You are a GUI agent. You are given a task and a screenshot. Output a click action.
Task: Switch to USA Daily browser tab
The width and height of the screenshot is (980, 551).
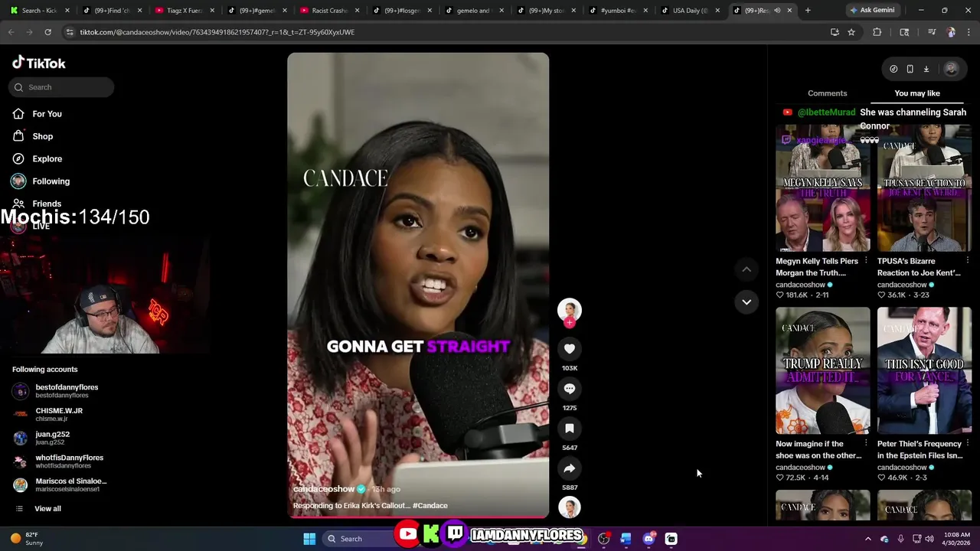point(691,11)
